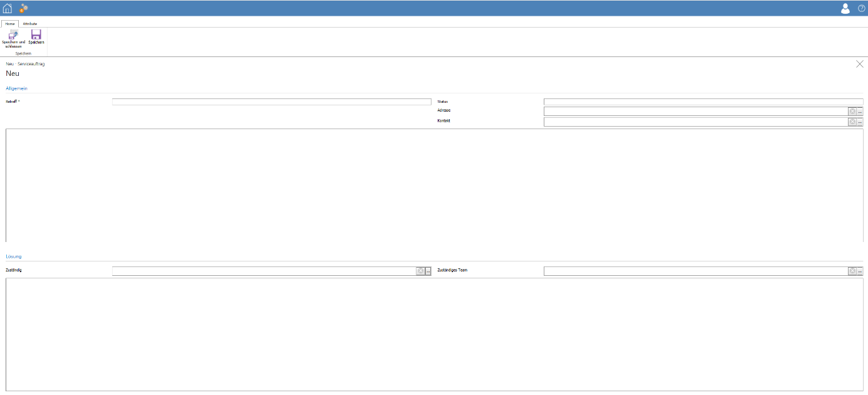Switch to the Attribute ribbon tab
This screenshot has width=868, height=395.
pos(30,23)
